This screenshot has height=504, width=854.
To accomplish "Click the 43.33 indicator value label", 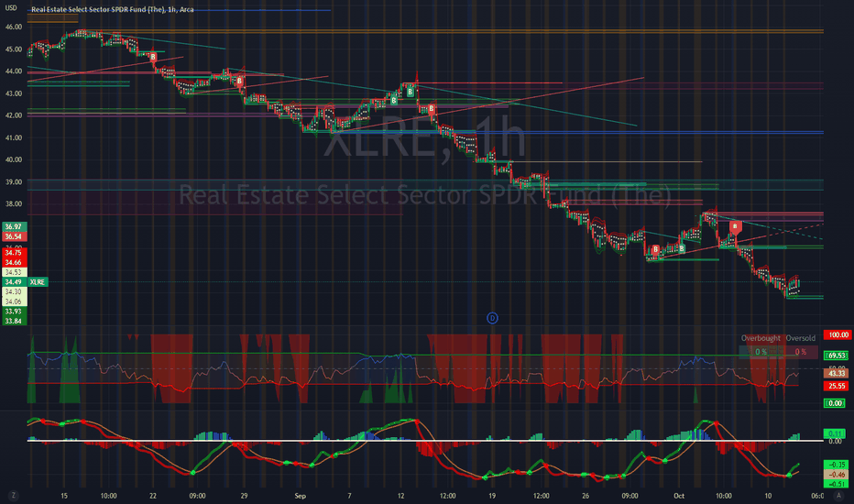I will pos(837,373).
